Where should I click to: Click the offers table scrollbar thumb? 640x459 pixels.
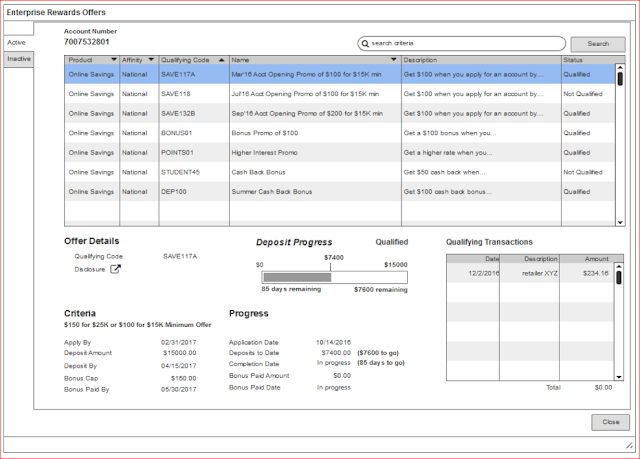[x=620, y=78]
